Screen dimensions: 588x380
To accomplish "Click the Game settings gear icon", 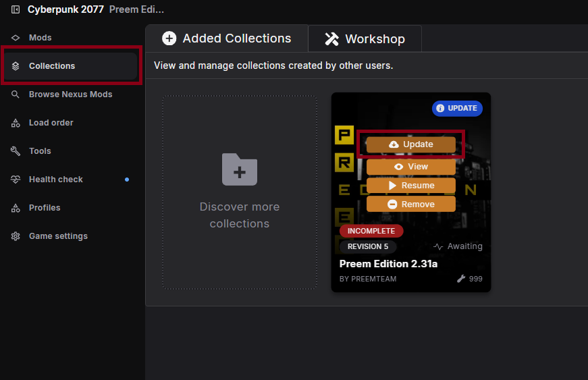I will pyautogui.click(x=16, y=236).
